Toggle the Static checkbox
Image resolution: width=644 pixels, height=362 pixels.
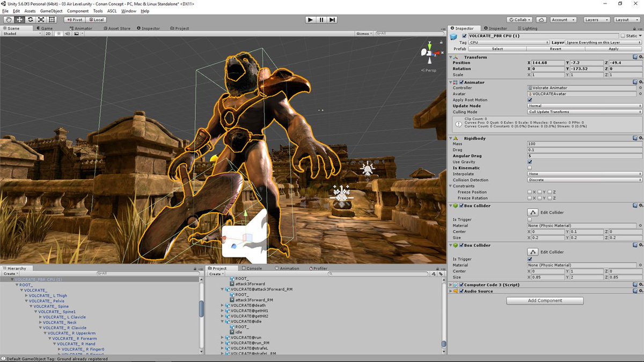623,36
